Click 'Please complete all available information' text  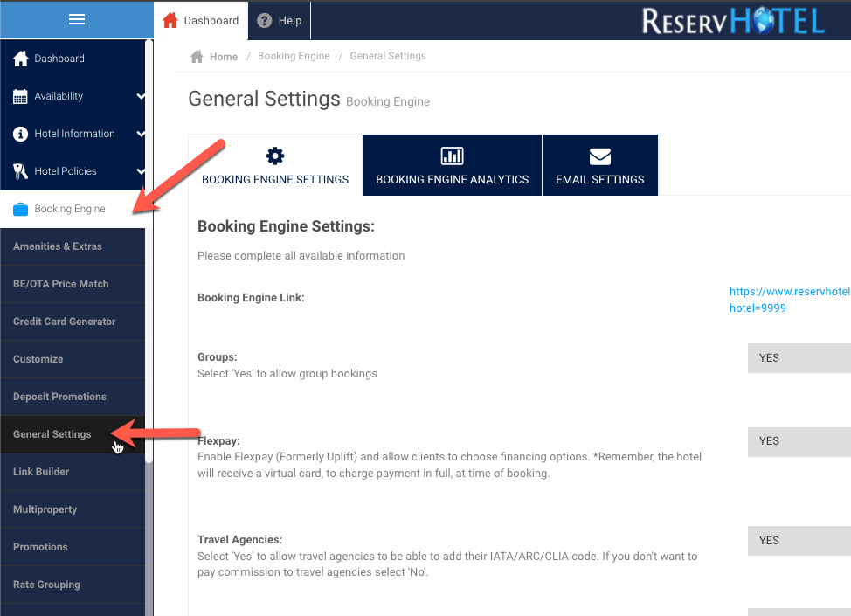[x=301, y=256]
